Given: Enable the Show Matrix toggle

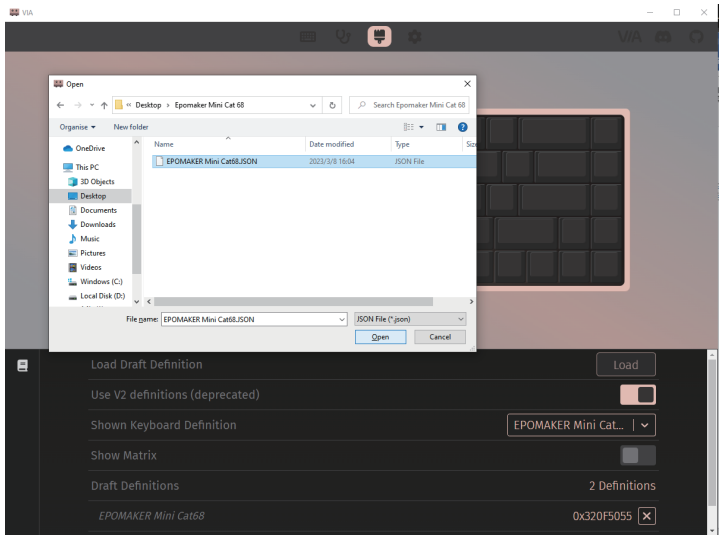Looking at the screenshot, I should pyautogui.click(x=637, y=455).
